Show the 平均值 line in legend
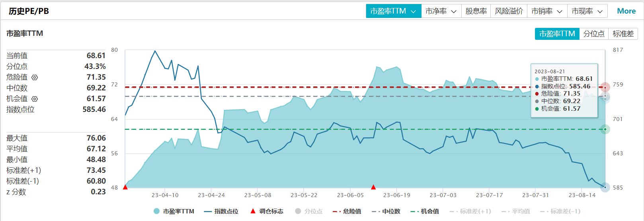644x221 pixels. click(516, 211)
